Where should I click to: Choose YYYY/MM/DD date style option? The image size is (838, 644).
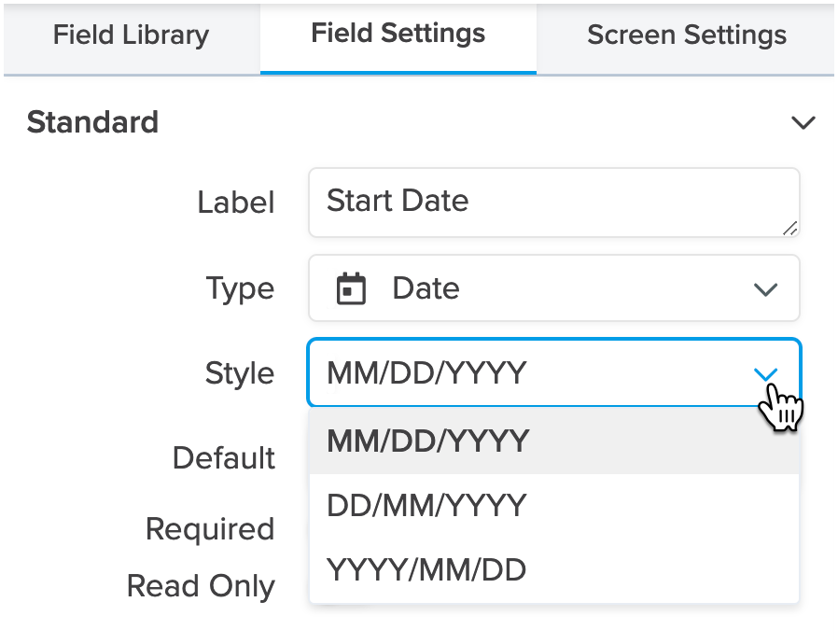tap(554, 570)
